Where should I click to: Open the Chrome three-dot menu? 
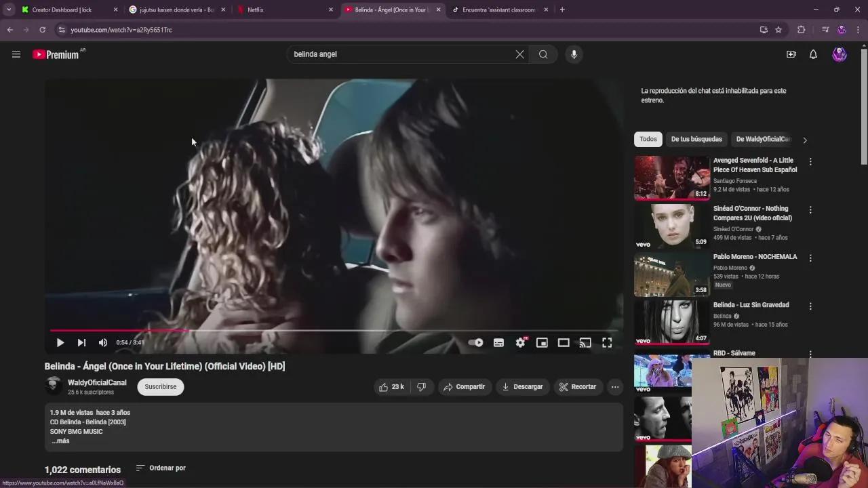(x=859, y=30)
